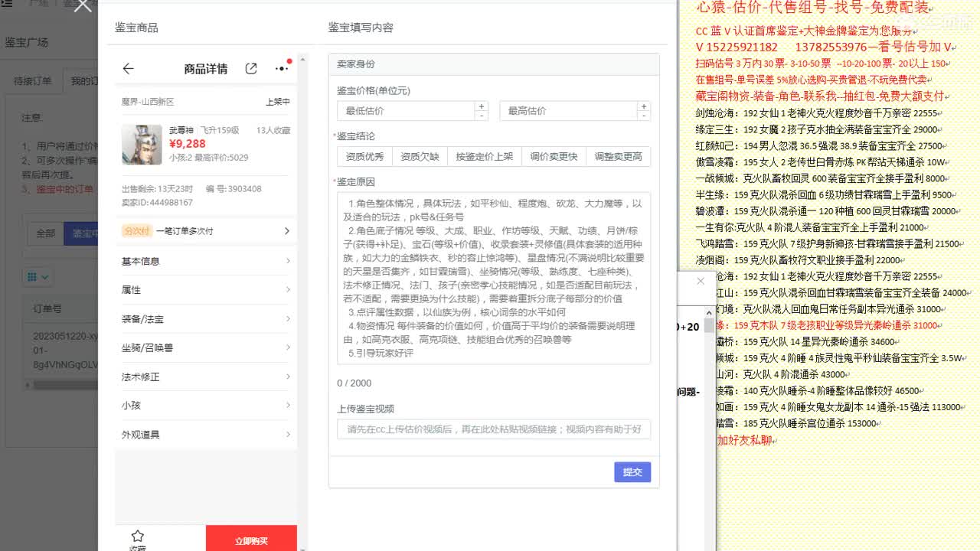Click the 13人收藏 label

coord(273,130)
